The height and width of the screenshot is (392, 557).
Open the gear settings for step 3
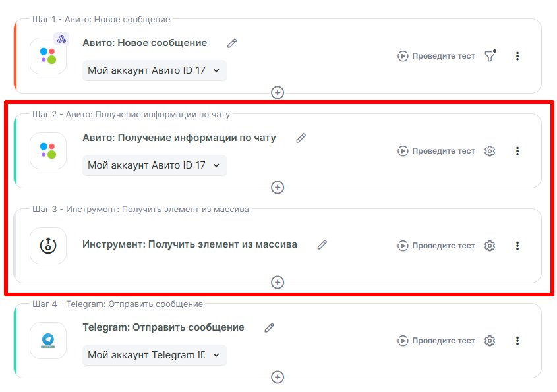[x=489, y=246]
